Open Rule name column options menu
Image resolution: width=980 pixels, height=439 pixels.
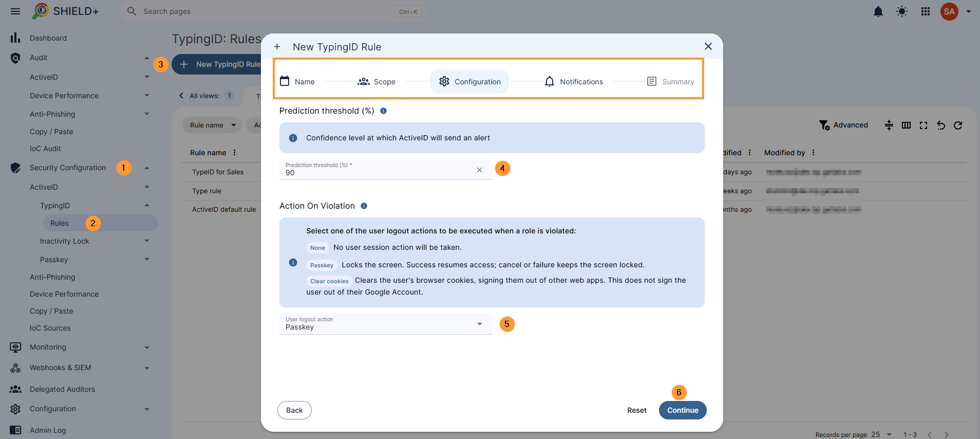(x=235, y=153)
